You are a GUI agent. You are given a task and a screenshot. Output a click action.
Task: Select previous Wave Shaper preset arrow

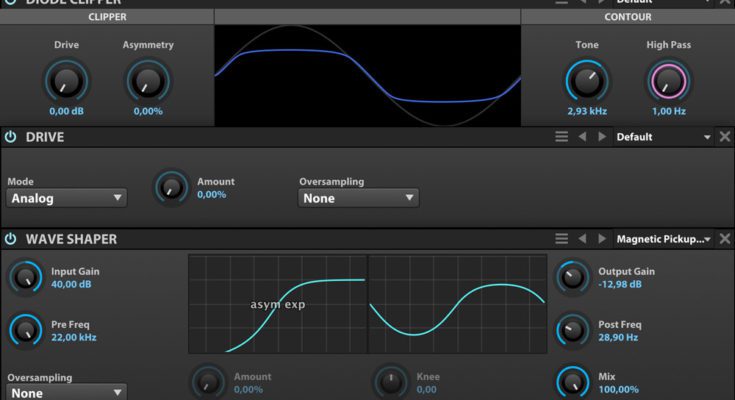click(x=583, y=239)
